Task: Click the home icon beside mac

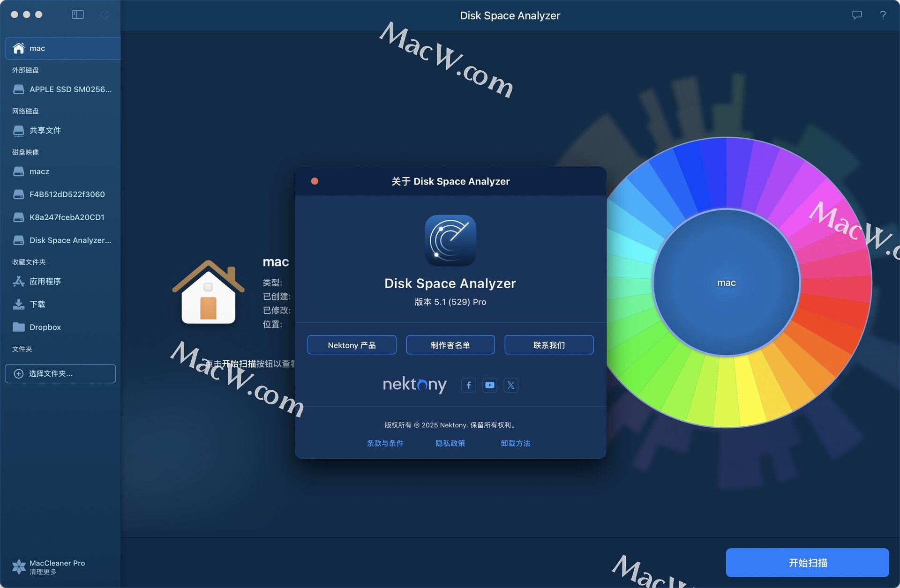Action: click(19, 48)
